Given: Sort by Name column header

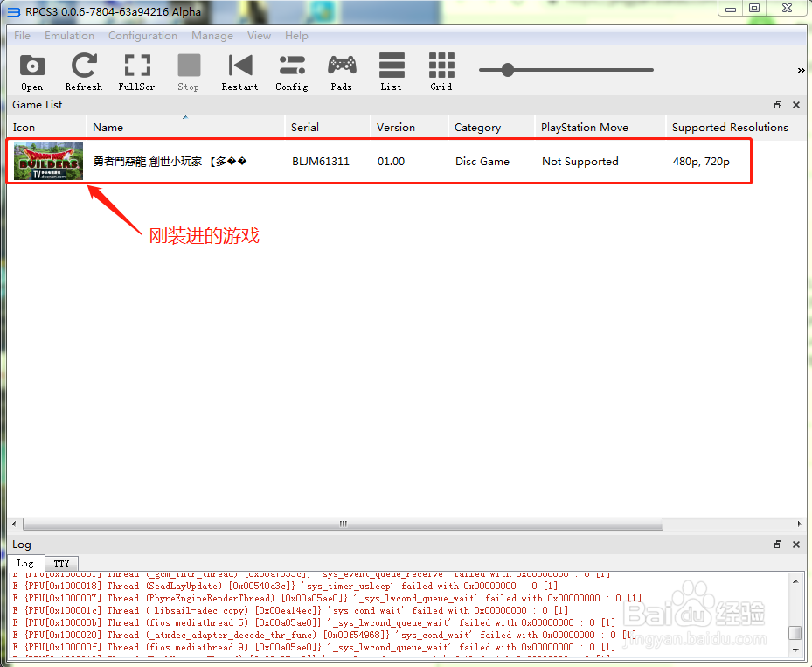Looking at the screenshot, I should (185, 127).
